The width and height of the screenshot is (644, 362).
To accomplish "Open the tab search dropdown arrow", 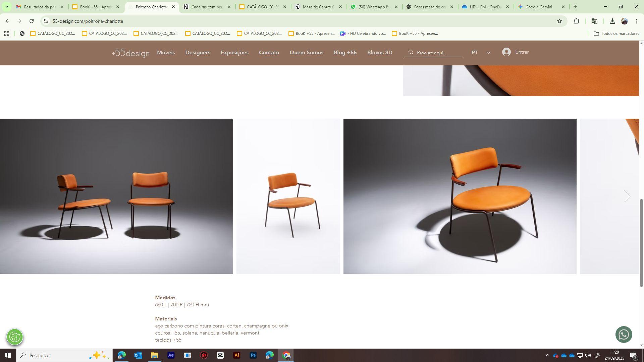I will click(x=6, y=7).
